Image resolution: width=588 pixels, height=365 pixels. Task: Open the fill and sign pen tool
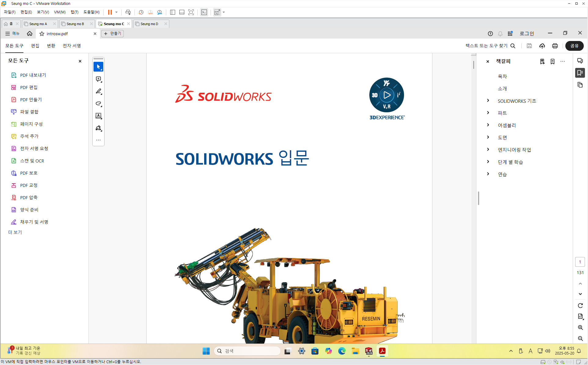(x=98, y=128)
